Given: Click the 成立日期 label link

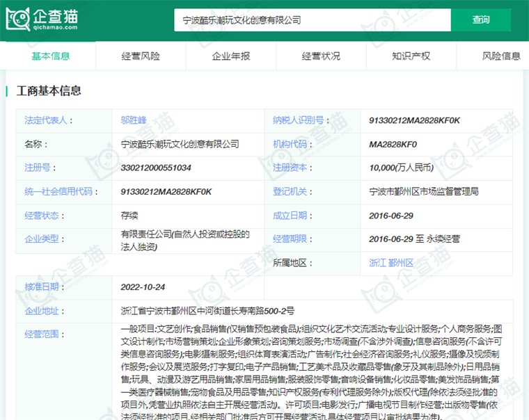Looking at the screenshot, I should point(290,216).
